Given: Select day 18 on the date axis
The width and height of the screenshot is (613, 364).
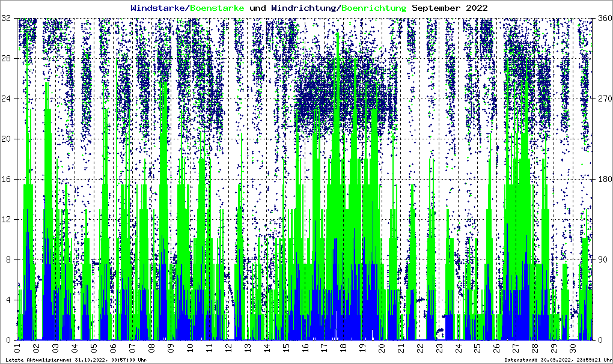Looking at the screenshot, I should click(x=343, y=348).
